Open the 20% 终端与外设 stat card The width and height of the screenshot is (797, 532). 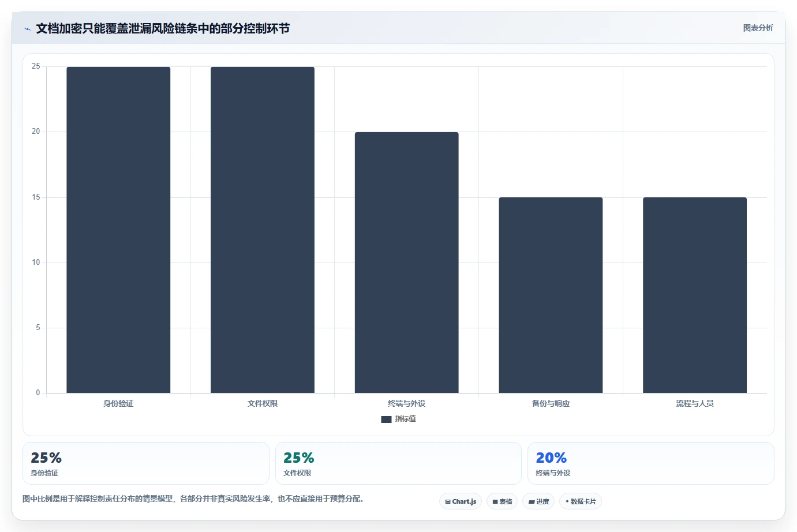point(651,463)
